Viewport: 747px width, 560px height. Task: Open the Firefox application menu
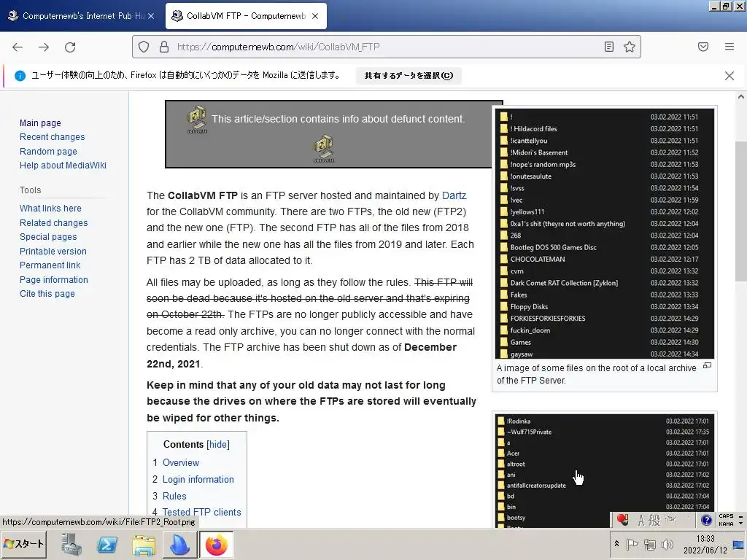tap(729, 47)
